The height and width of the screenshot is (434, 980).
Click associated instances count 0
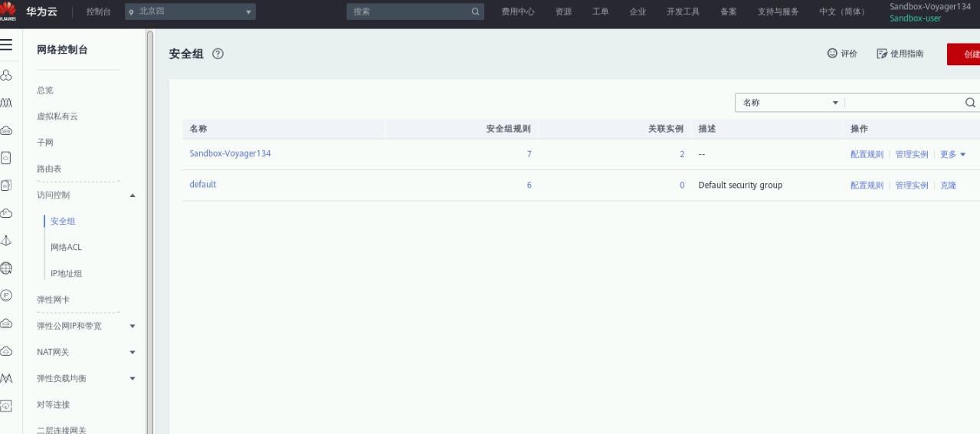click(682, 186)
